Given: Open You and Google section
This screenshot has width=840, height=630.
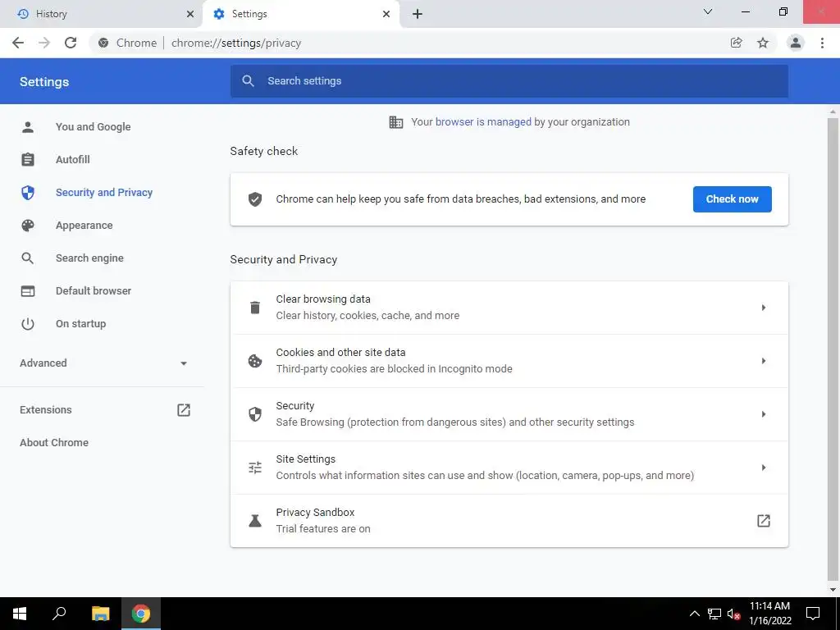Looking at the screenshot, I should tap(93, 127).
